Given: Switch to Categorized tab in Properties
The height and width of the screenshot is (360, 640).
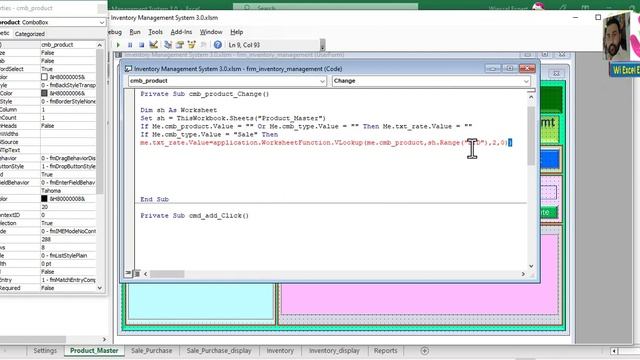Looking at the screenshot, I should (x=29, y=34).
